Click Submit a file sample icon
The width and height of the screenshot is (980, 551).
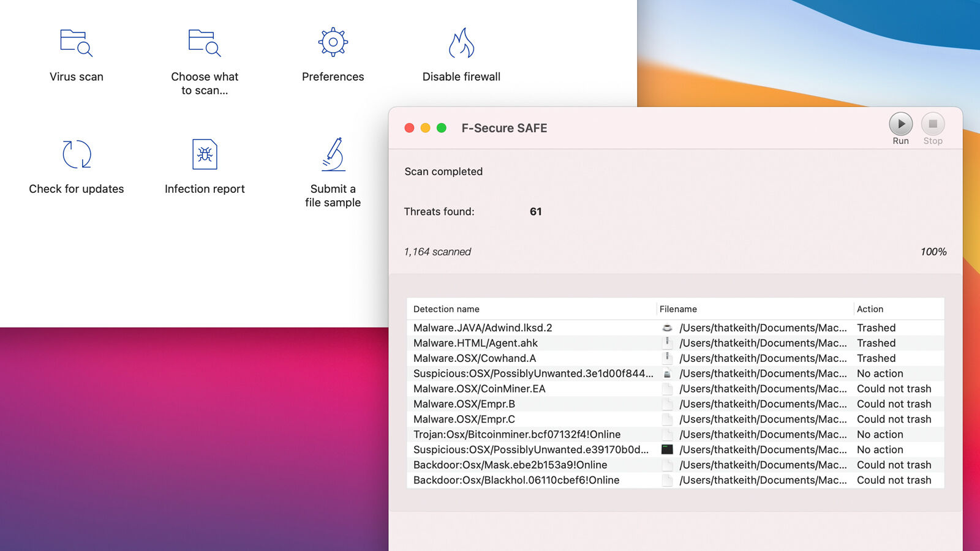tap(333, 154)
